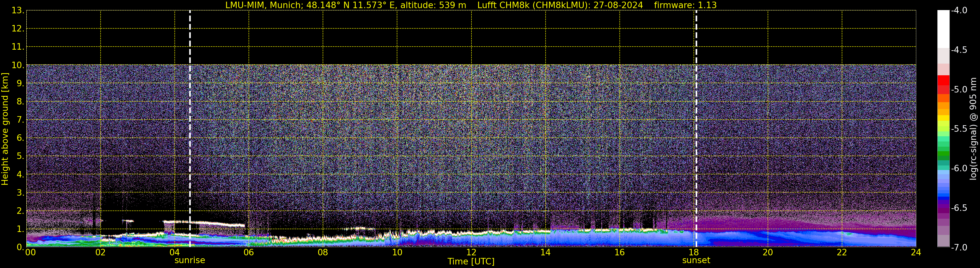This screenshot has height=268, width=980.
Task: Click the x-axis tick label '12'
Action: point(471,252)
